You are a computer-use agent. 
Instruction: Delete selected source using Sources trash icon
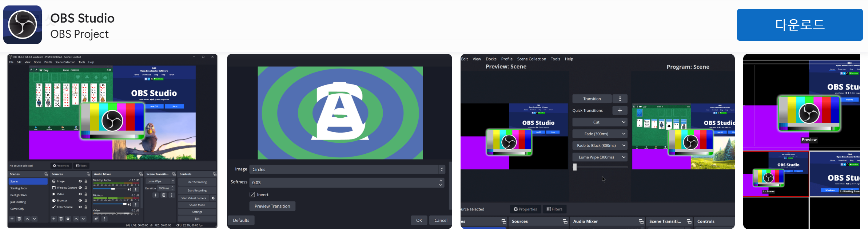click(x=61, y=219)
